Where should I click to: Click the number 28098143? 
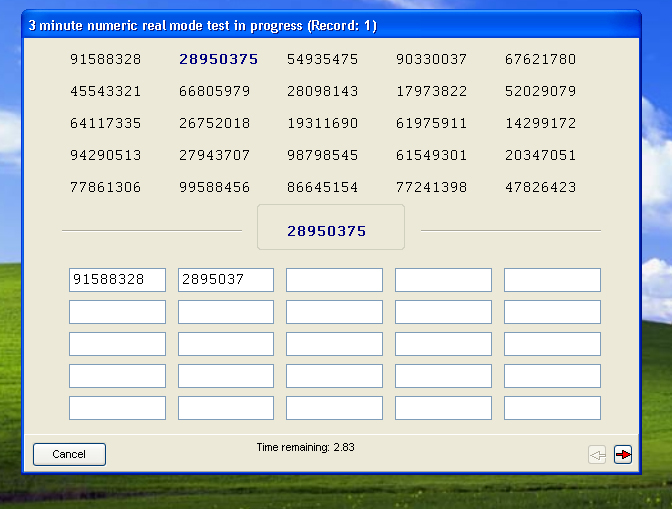[323, 91]
